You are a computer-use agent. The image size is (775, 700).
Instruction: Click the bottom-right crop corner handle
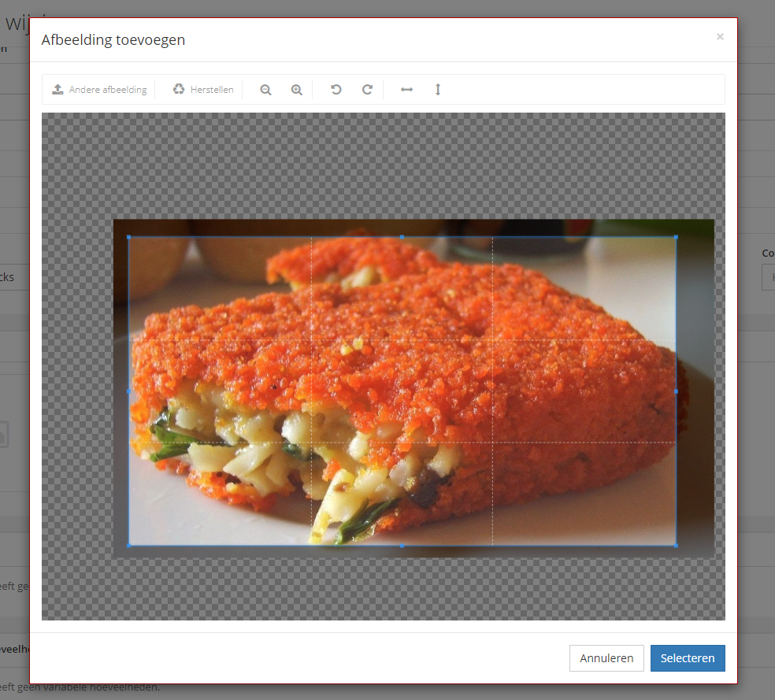point(676,545)
